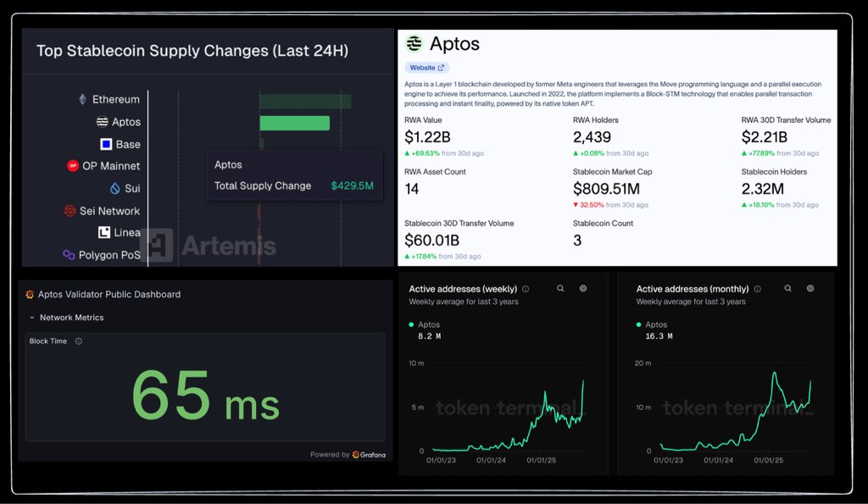Click the Aptos chain icon in stablecoin list
Viewport: 868px width, 504px height.
(102, 122)
